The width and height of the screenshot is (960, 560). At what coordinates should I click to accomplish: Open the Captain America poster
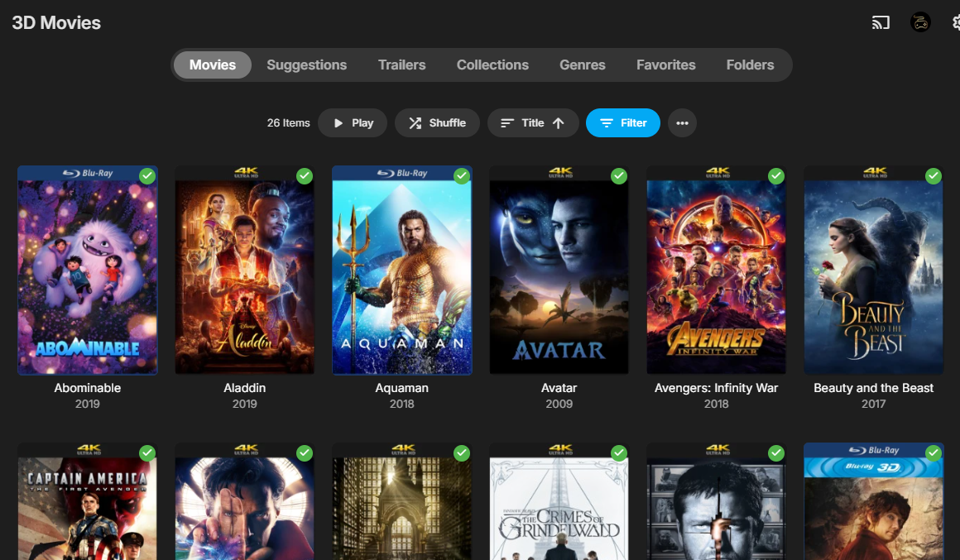[88, 501]
